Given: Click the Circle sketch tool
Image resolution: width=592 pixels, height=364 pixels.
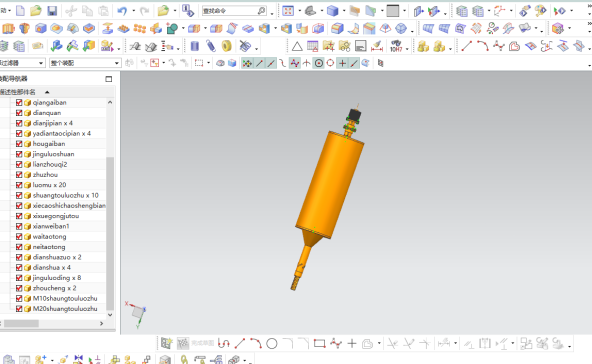Looking at the screenshot, I should coord(271,343).
